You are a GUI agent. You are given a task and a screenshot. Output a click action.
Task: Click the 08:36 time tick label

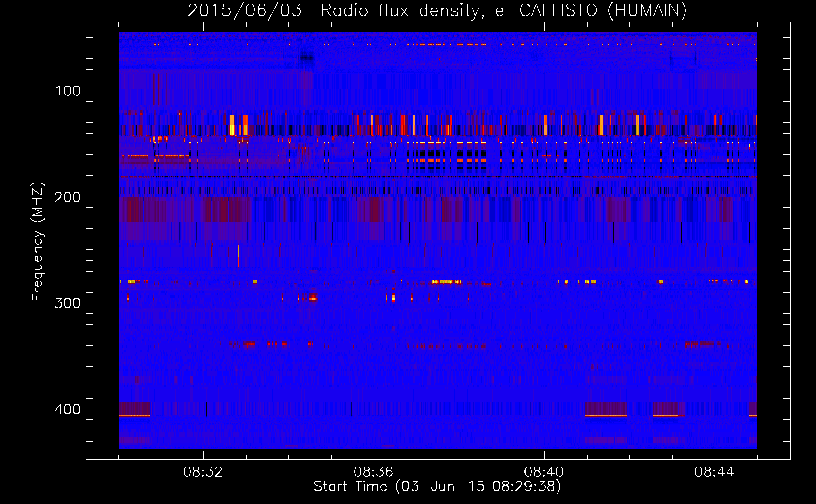coord(374,472)
